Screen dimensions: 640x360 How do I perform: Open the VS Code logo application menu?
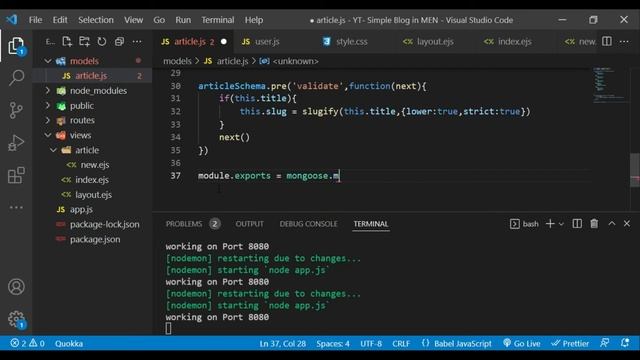coord(12,19)
